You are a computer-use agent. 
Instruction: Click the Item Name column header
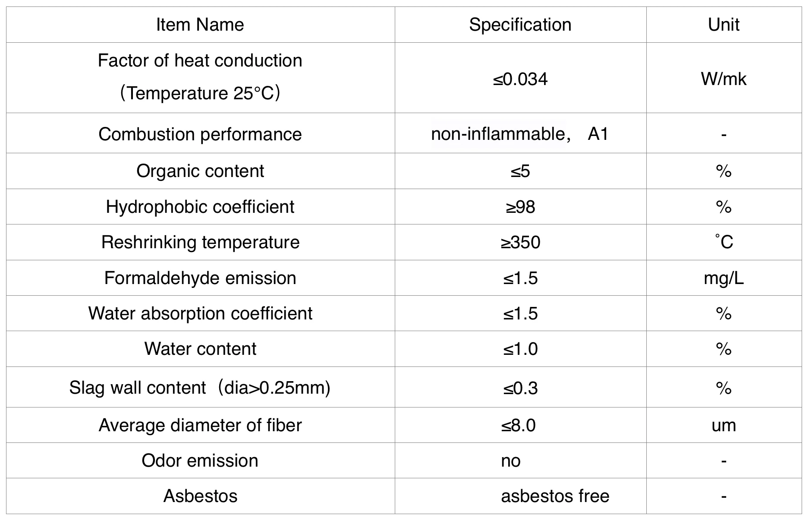(200, 25)
